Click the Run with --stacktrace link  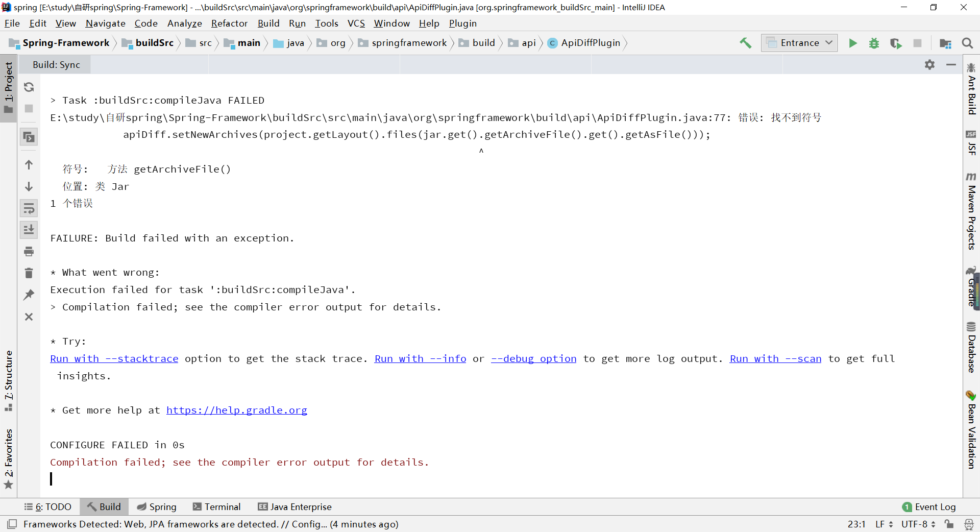coord(114,358)
